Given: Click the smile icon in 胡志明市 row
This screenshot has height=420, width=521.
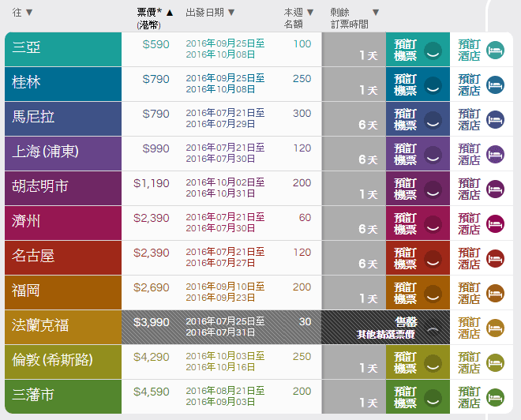Looking at the screenshot, I should [432, 189].
